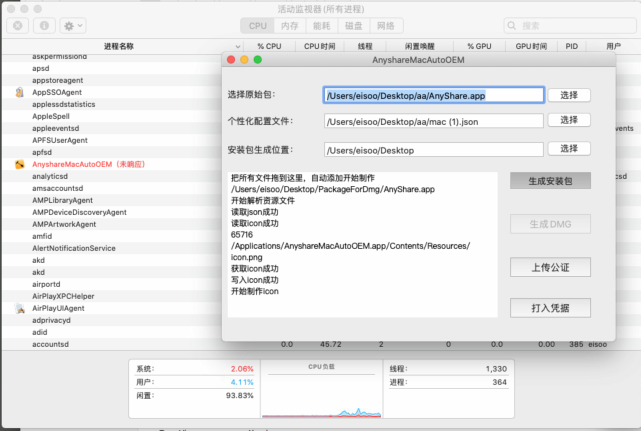Switch to the 能耗 tab
The image size is (641, 431).
[x=322, y=26]
